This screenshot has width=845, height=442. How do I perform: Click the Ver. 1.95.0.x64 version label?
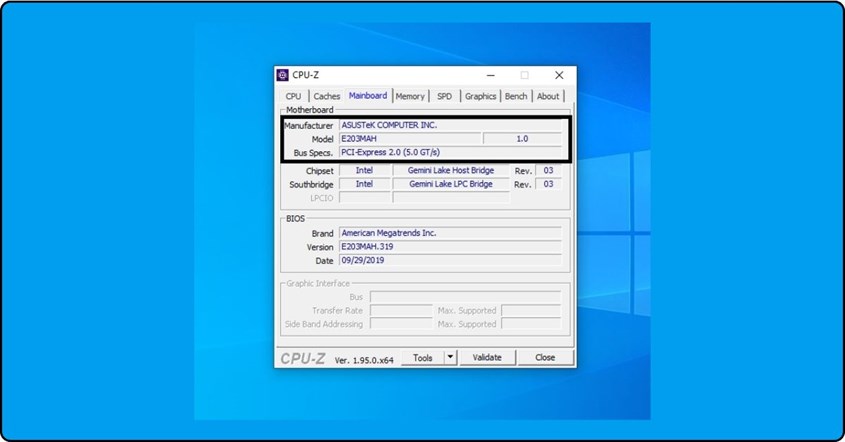(364, 360)
